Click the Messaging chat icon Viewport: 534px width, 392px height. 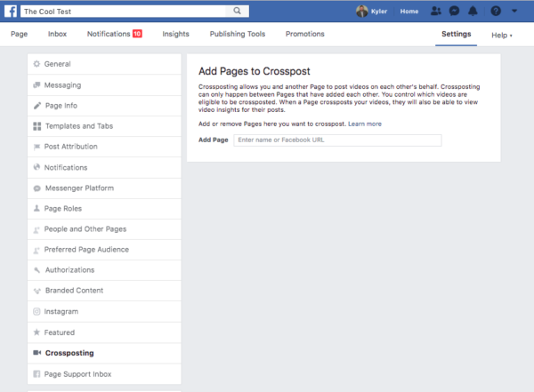(36, 84)
